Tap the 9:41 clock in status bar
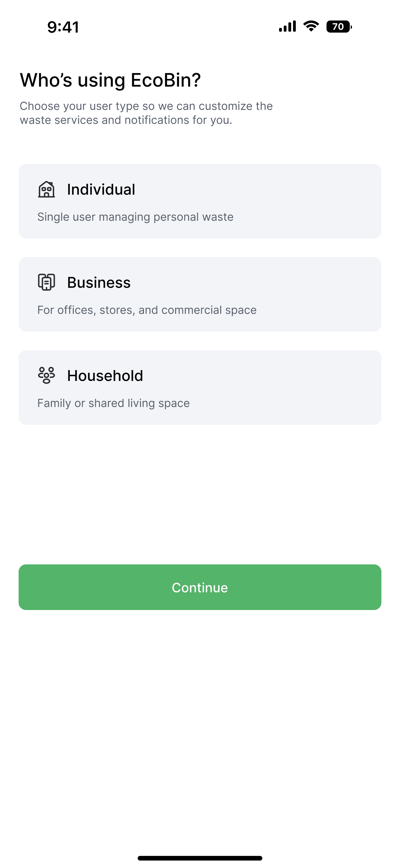 tap(63, 27)
